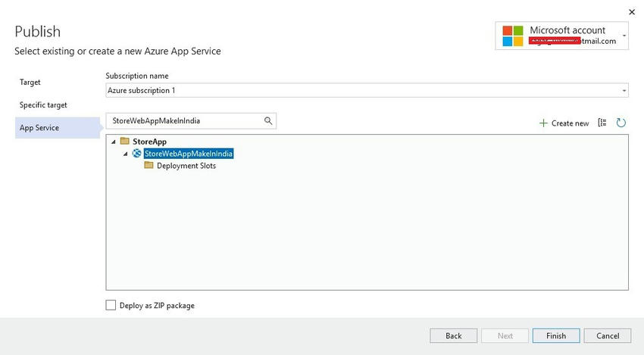644x355 pixels.
Task: Click the search magnifier icon
Action: [267, 120]
